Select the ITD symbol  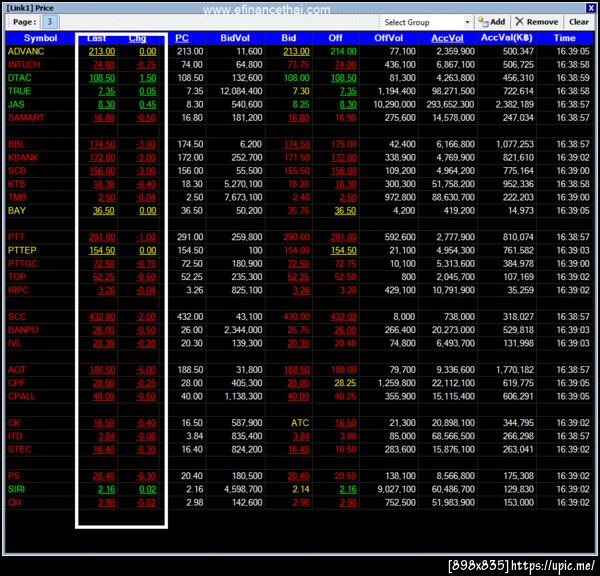point(15,436)
